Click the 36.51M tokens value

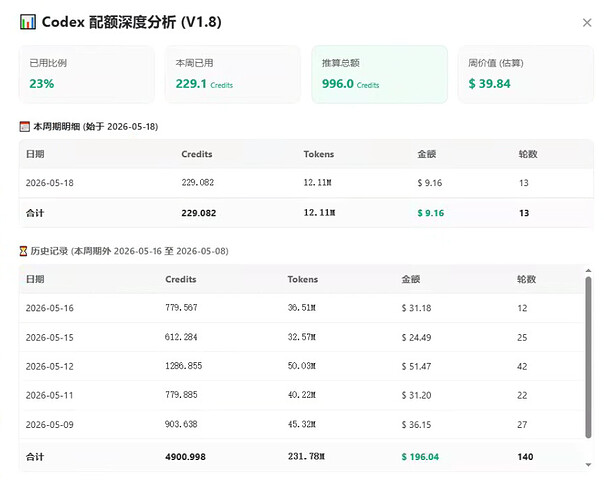click(302, 308)
